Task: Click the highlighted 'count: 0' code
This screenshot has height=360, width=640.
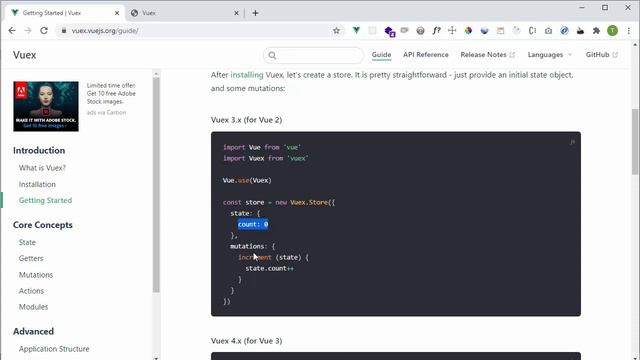Action: pos(253,224)
